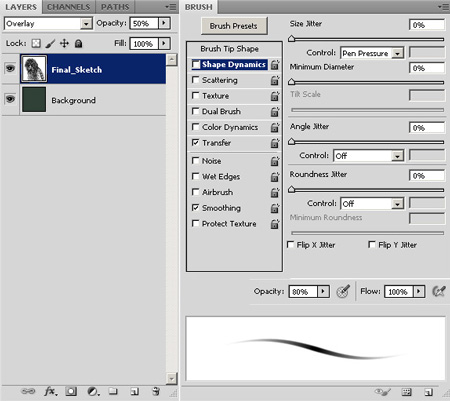Enable the Color Dynamics checkbox
The height and width of the screenshot is (401, 450).
point(196,127)
